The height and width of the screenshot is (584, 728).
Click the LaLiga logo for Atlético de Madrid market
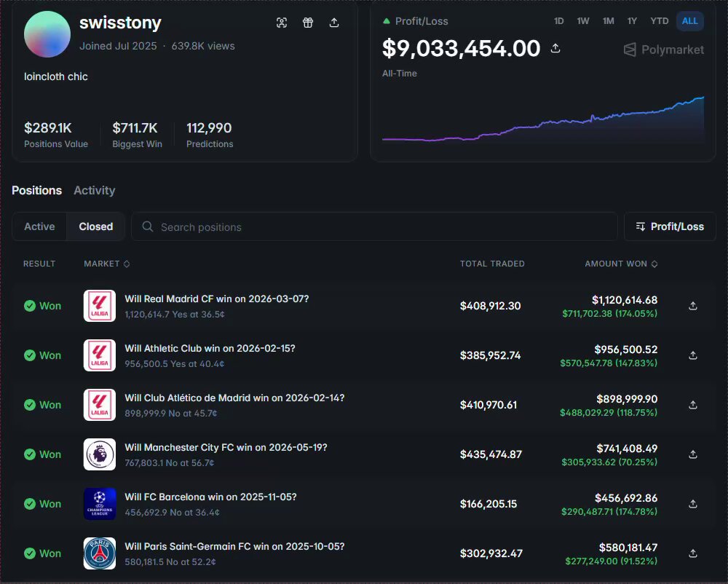click(x=99, y=405)
